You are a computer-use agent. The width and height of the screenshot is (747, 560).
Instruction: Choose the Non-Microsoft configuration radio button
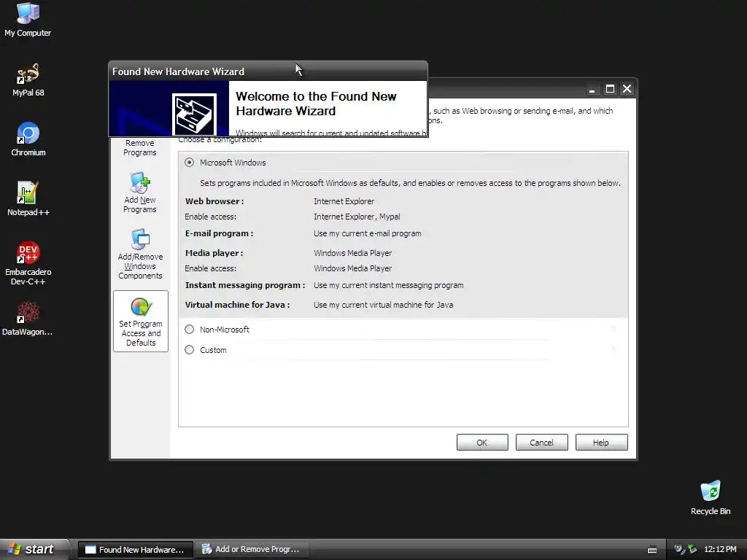(x=190, y=329)
